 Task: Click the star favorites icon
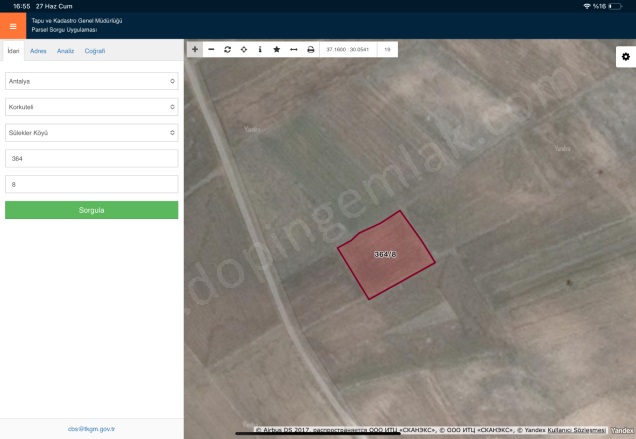tap(277, 49)
